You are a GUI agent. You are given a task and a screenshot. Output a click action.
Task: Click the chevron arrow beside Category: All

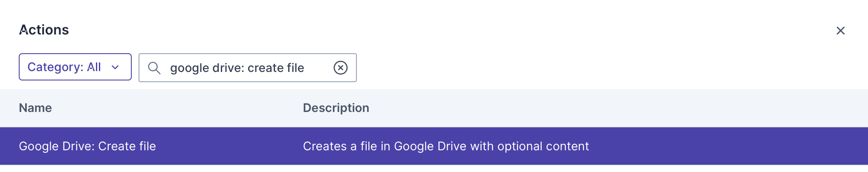click(115, 67)
